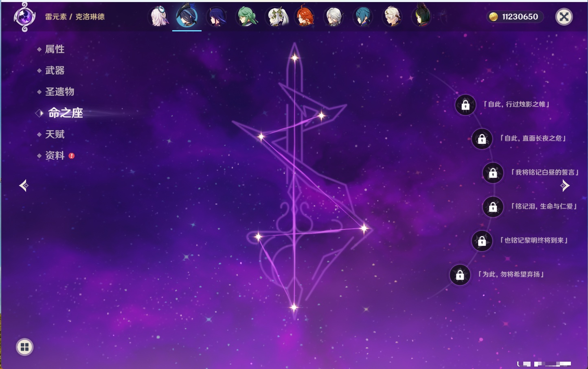588x369 pixels.
Task: Go to previous character with left arrow
Action: [24, 186]
